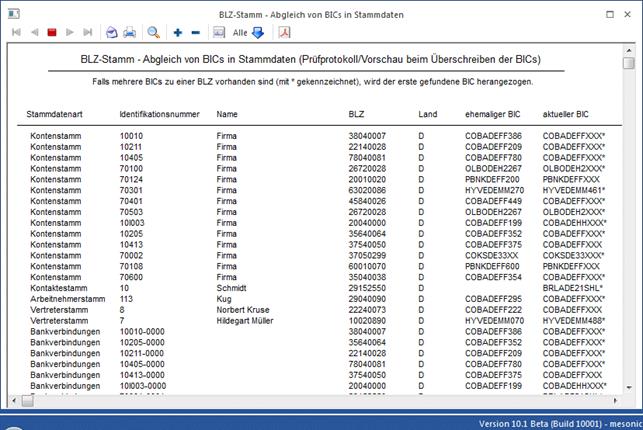Open the printer setup icon
643x430 pixels.
(112, 32)
